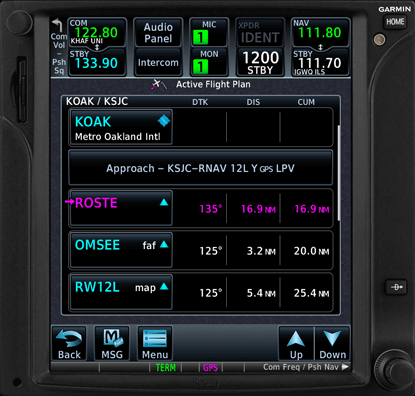The image size is (415, 396).
Task: Open the Intercom page
Action: coord(158,62)
